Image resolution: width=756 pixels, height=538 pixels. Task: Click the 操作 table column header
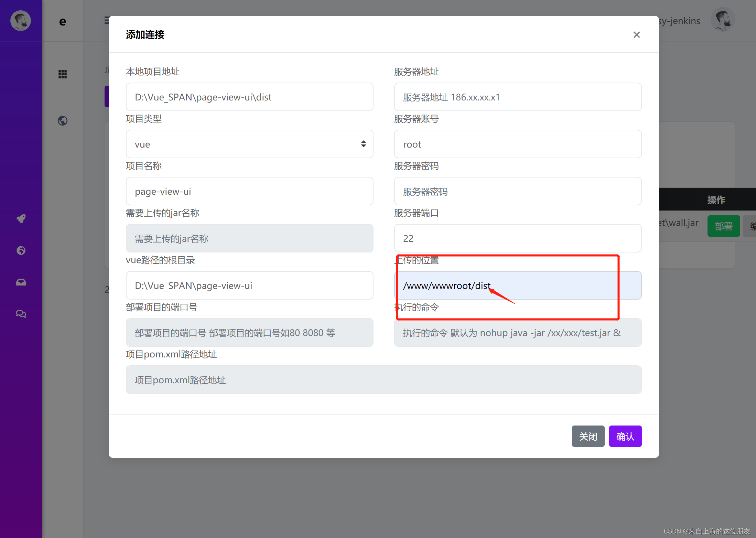[x=716, y=200]
